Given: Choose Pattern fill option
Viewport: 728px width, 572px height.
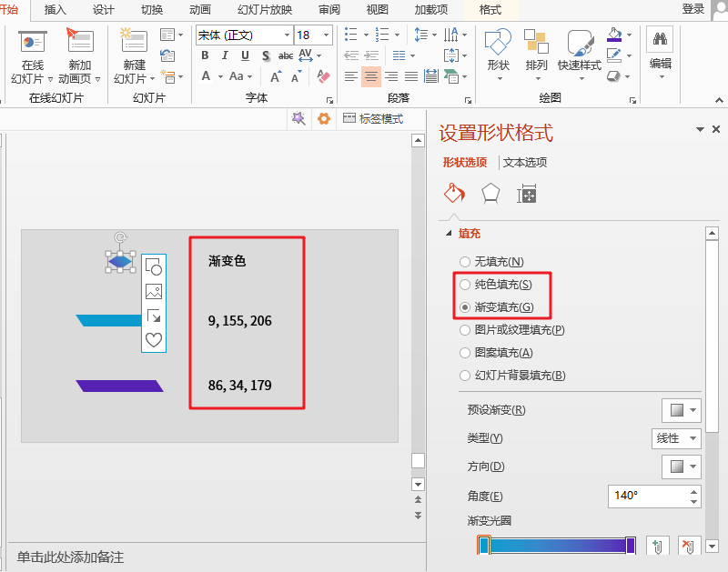Looking at the screenshot, I should coord(465,353).
